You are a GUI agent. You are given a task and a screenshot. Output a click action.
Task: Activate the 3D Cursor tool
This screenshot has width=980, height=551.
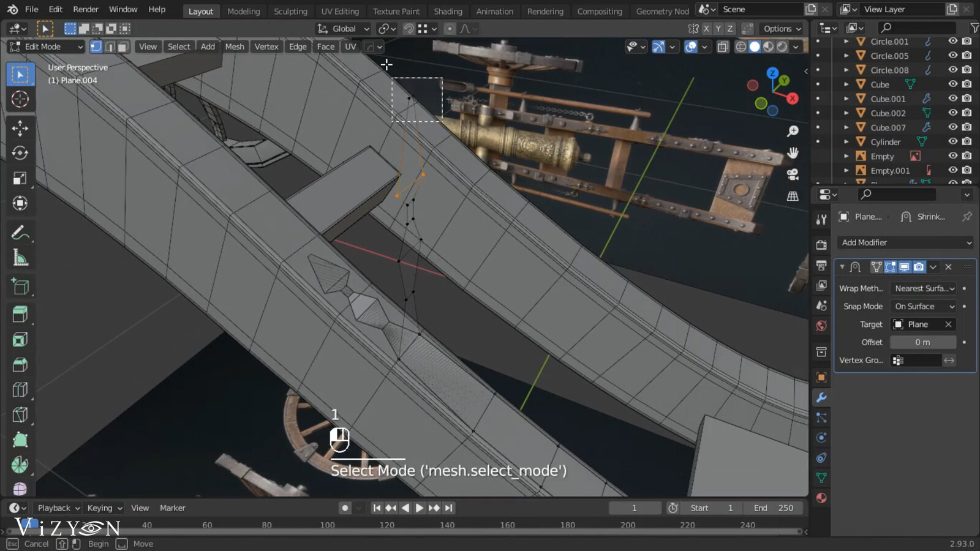(20, 99)
